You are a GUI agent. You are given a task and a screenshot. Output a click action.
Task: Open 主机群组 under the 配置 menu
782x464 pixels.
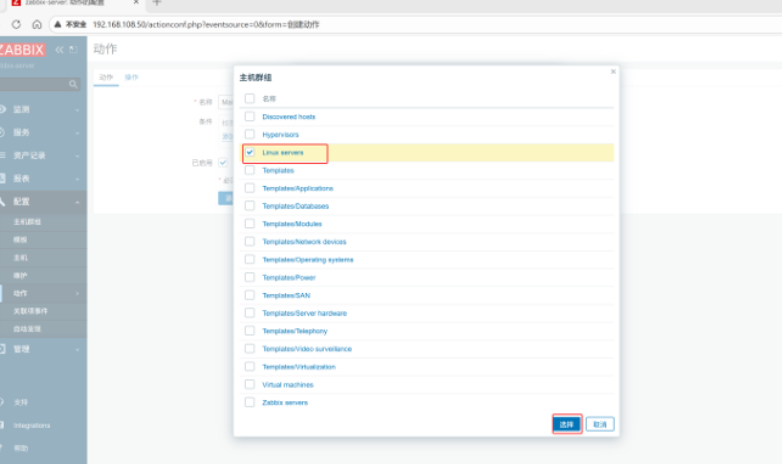click(x=27, y=222)
